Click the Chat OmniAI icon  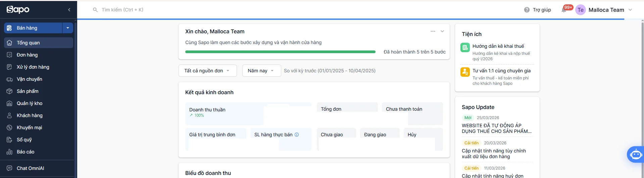click(x=9, y=168)
